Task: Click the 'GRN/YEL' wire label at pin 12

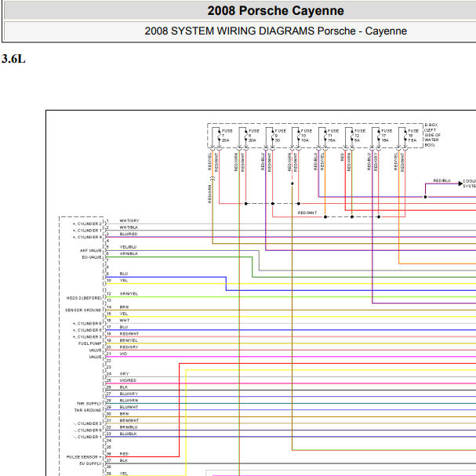Action: click(x=129, y=294)
